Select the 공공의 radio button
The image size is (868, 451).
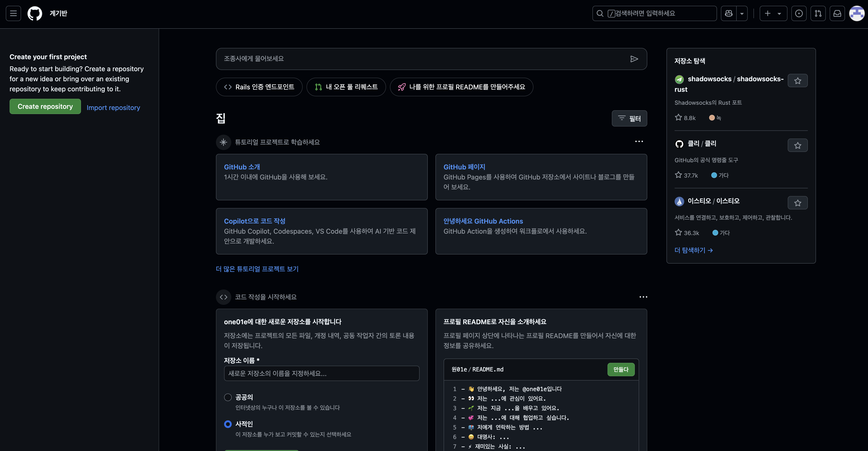click(x=228, y=397)
